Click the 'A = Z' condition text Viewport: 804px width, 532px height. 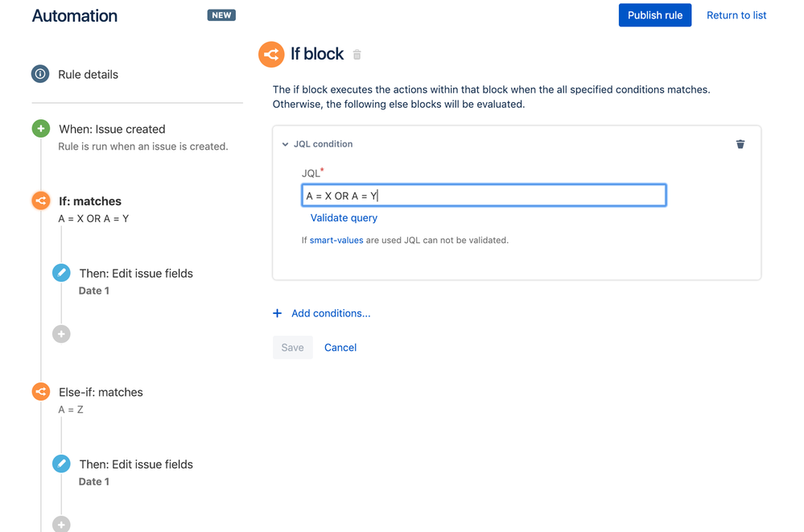(x=71, y=410)
